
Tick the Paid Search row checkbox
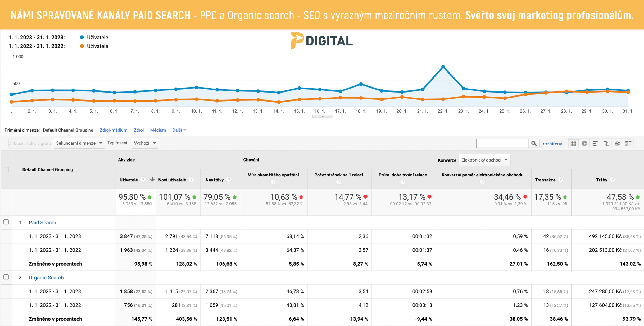[x=6, y=222]
